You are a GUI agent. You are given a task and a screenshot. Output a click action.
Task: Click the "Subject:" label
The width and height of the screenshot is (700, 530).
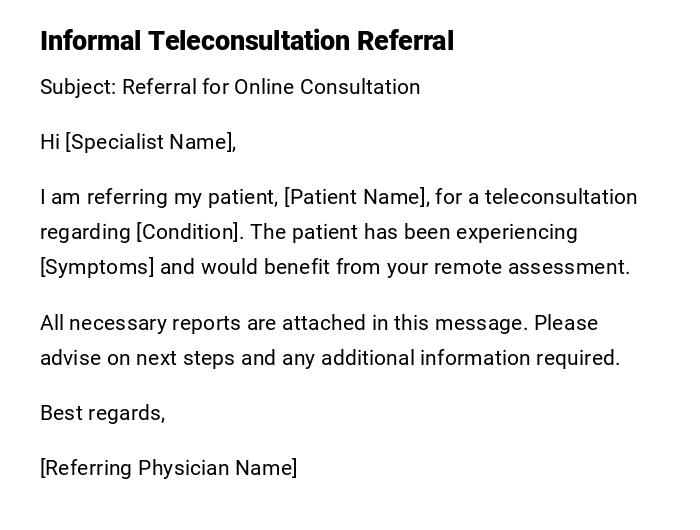78,87
